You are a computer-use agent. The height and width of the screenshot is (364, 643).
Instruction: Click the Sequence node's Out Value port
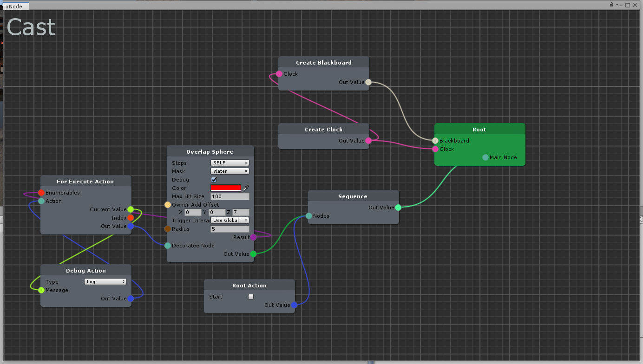pos(398,208)
